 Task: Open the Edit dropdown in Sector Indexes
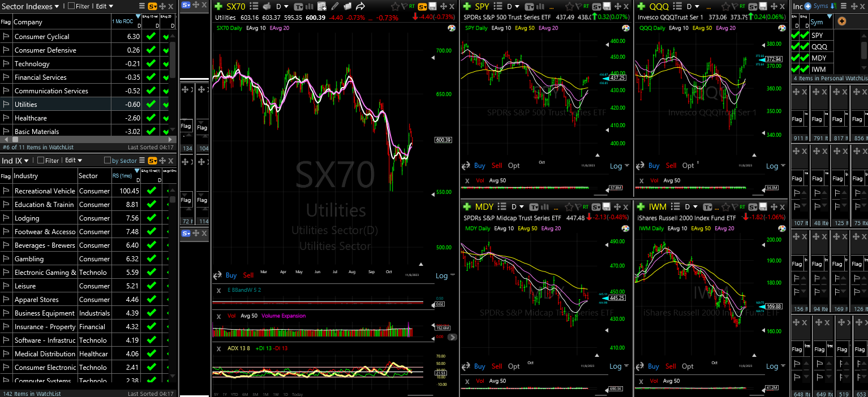click(104, 6)
